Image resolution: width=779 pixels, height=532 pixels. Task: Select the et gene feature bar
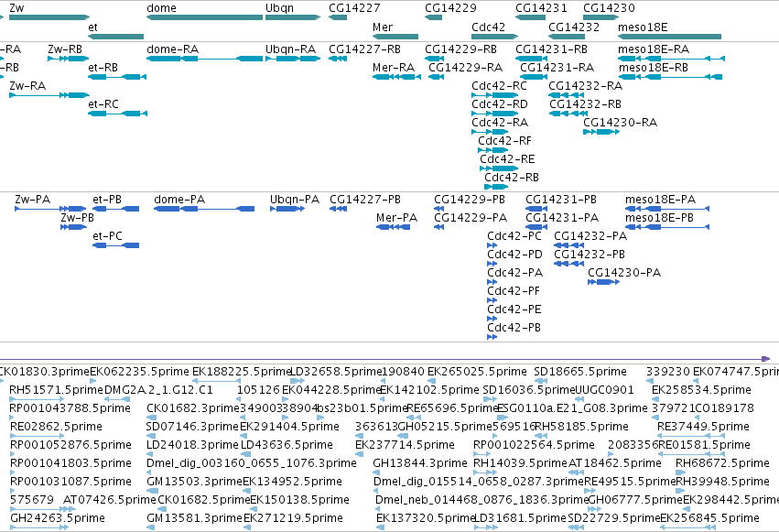(x=115, y=37)
